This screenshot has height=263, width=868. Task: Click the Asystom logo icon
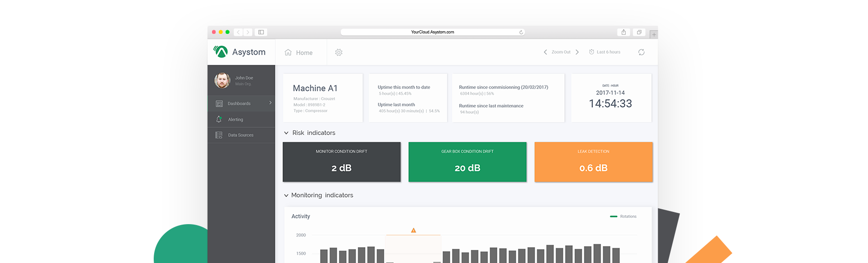pos(221,52)
